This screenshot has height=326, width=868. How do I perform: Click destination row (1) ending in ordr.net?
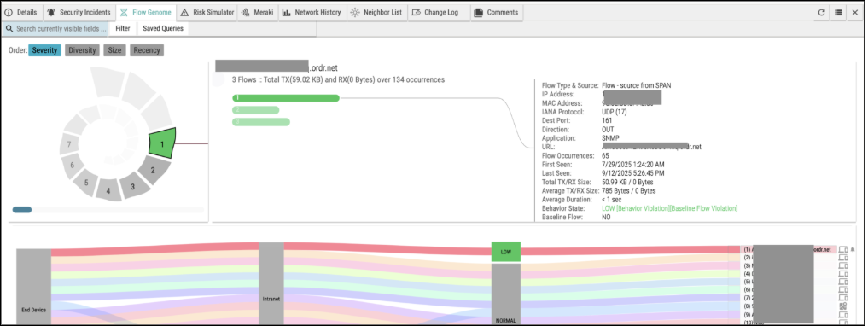[789, 249]
